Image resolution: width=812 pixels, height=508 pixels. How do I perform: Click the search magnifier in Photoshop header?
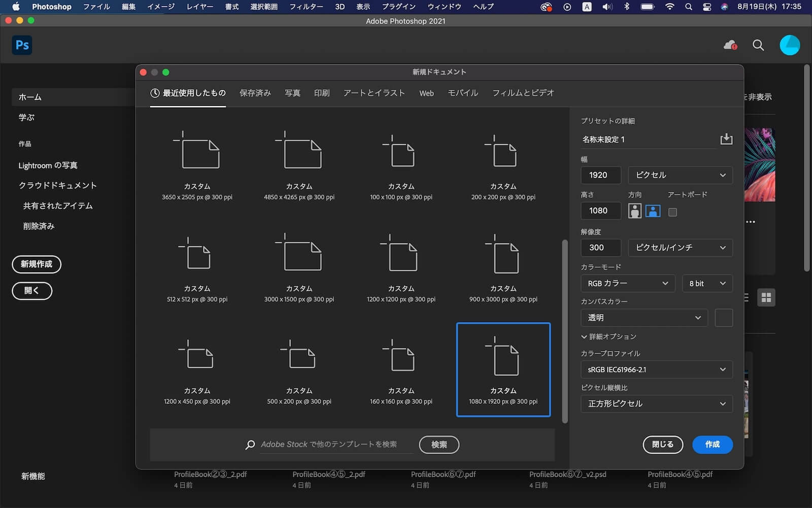click(x=758, y=45)
